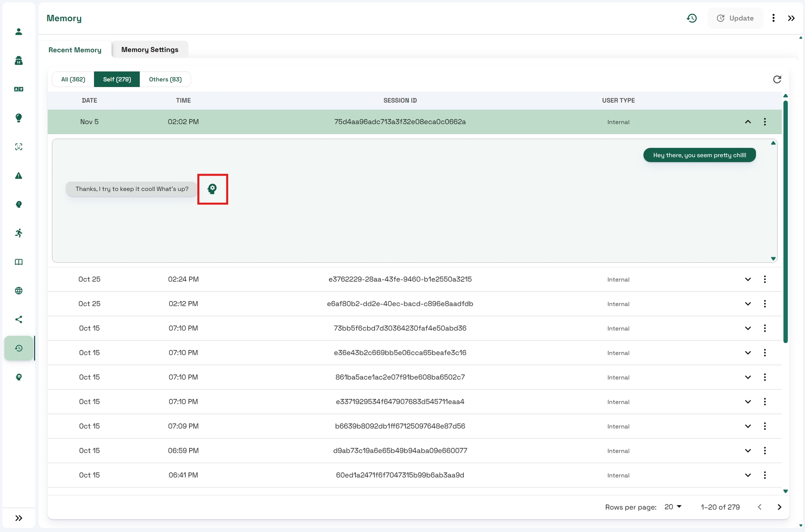This screenshot has height=532, width=805.
Task: Open the globe icon in sidebar
Action: tap(19, 291)
